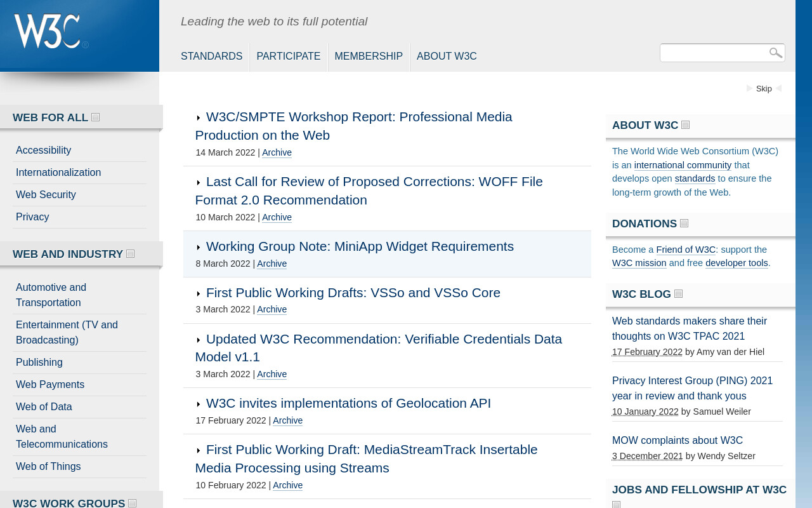Follow the standards link in About W3C
The width and height of the screenshot is (812, 508).
click(695, 178)
